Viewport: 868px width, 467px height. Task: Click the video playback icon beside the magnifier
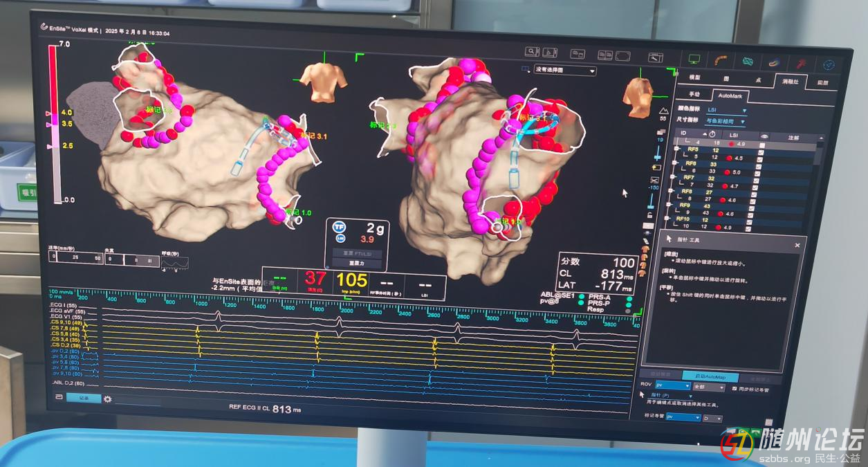click(550, 53)
